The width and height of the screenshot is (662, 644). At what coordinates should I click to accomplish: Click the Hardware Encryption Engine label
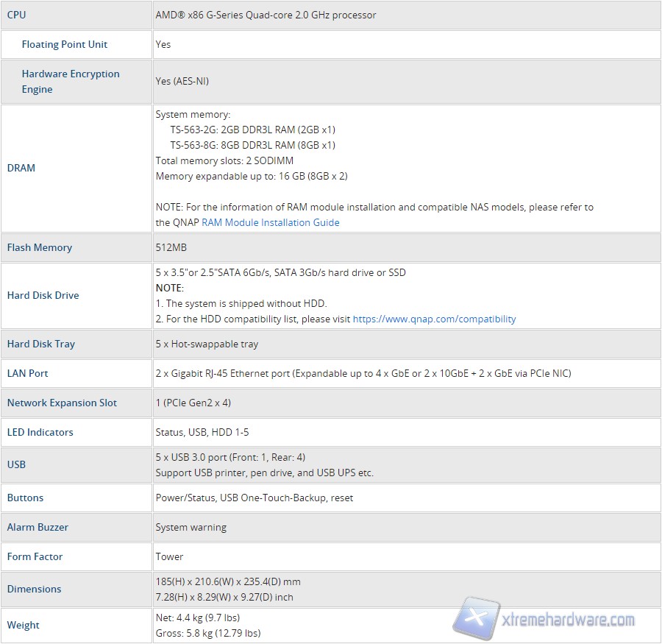70,81
